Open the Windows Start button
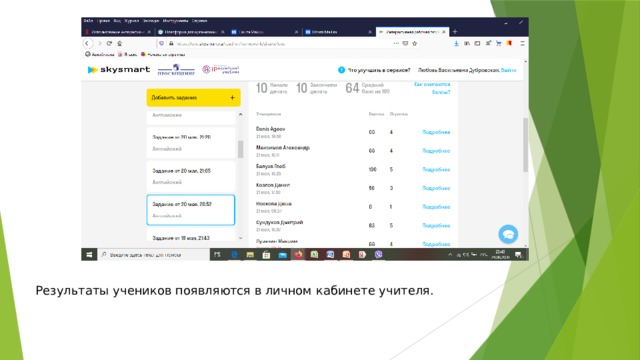Image resolution: width=640 pixels, height=360 pixels. click(x=89, y=255)
